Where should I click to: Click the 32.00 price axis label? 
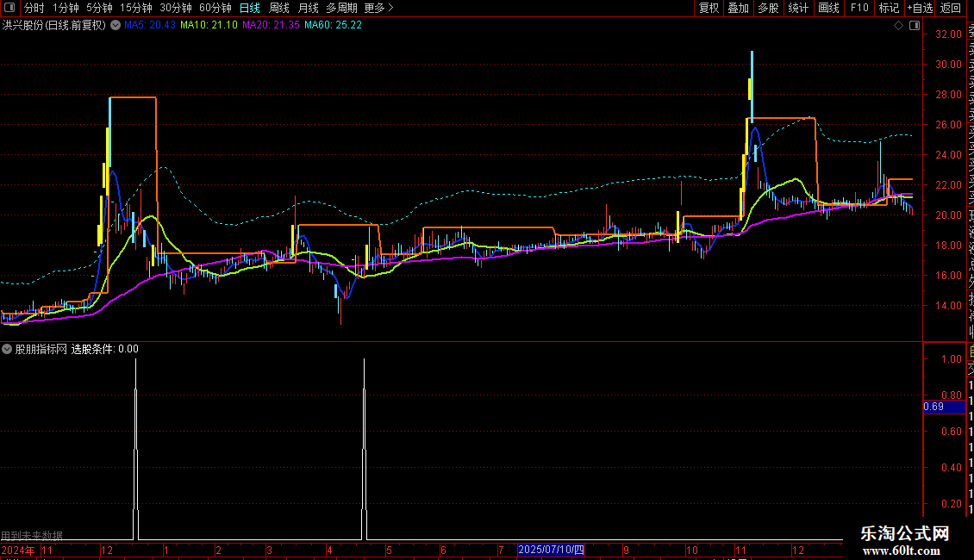pyautogui.click(x=948, y=34)
